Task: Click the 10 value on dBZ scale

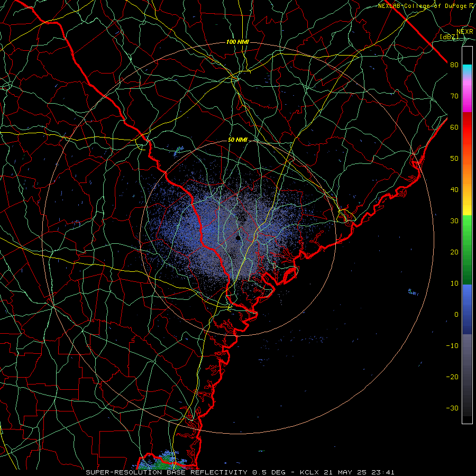Action: coord(454,283)
